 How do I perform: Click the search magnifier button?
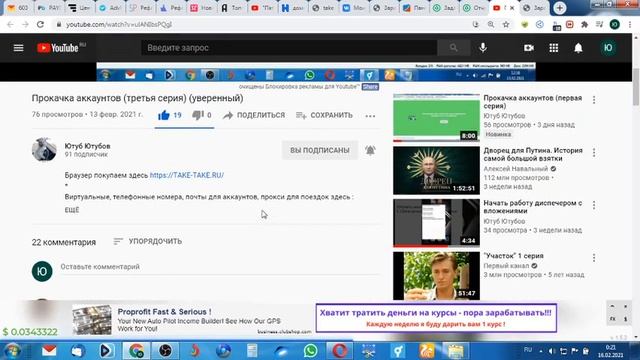coord(453,48)
